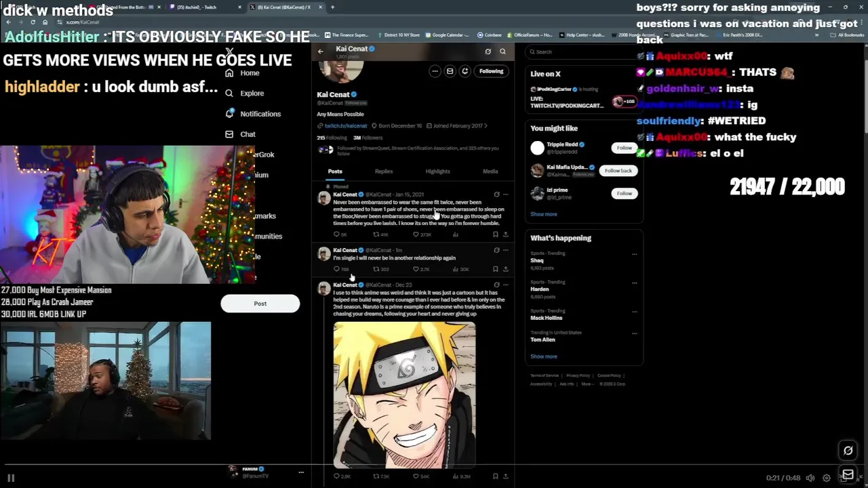
Task: Click the Following button on the Kai Cenat profile
Action: click(491, 71)
